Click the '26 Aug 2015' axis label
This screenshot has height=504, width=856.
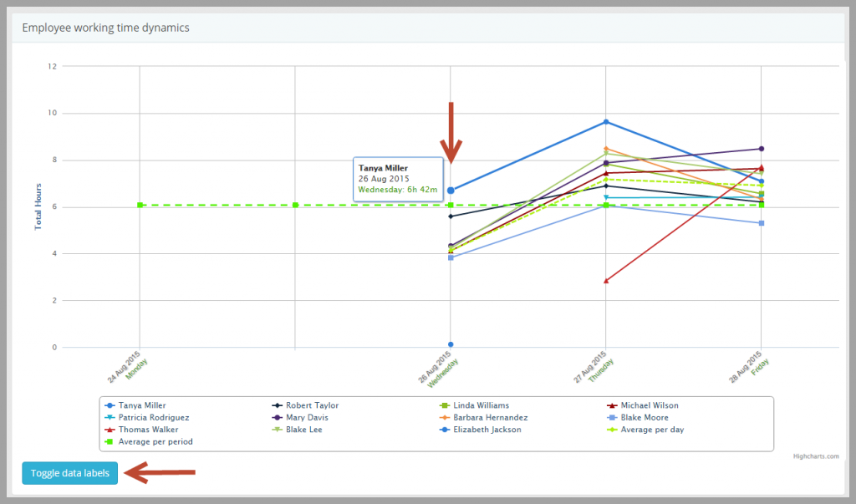435,367
